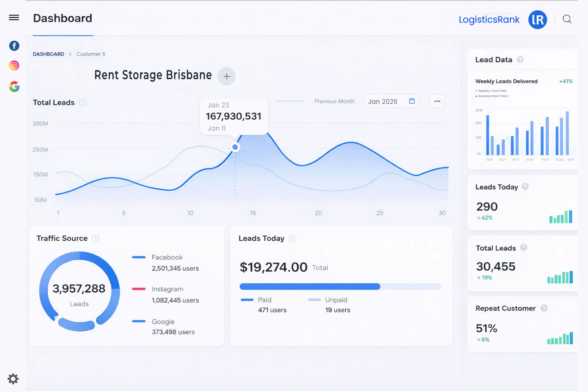Click the search magnifier icon
The image size is (588, 392).
point(567,19)
